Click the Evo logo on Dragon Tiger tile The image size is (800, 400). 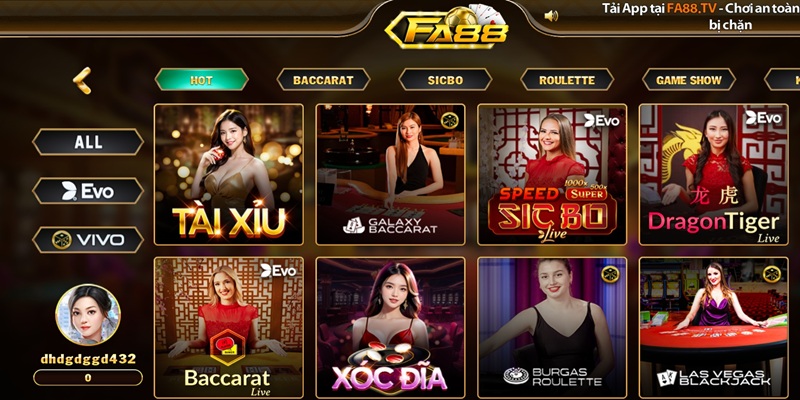[763, 118]
